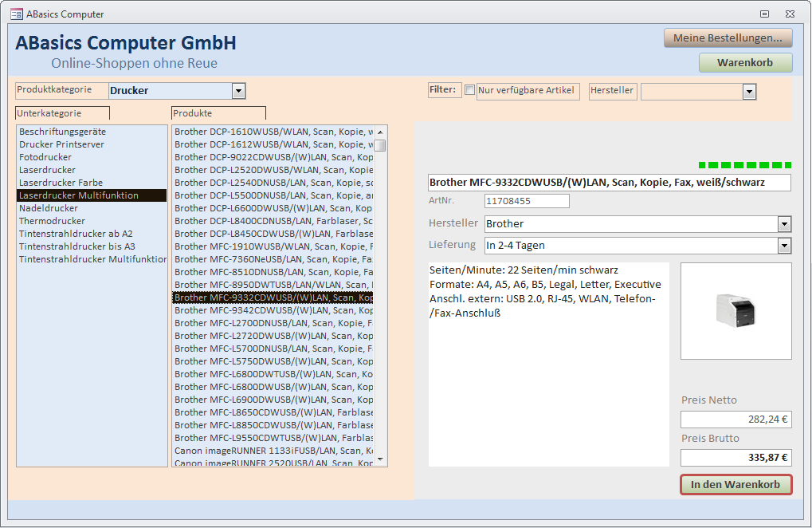Choose 'Nadeldrucker' subcategory
Viewport: 812px width, 528px height.
49,208
